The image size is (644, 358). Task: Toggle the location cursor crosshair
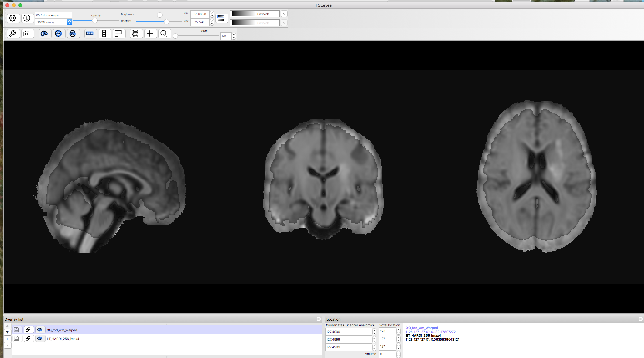coord(150,34)
